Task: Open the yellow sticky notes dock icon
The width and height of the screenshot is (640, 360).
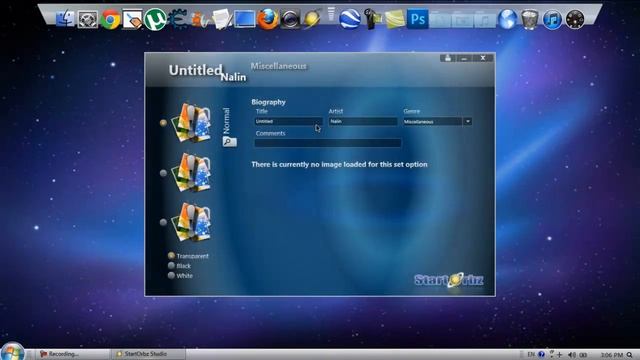Action: click(395, 19)
